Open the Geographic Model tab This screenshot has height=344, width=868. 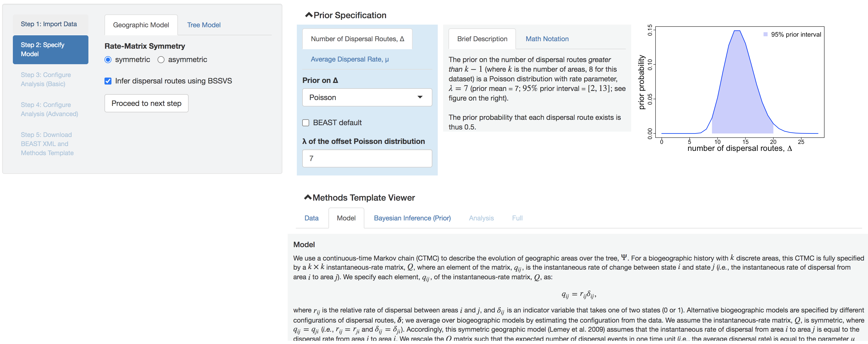pyautogui.click(x=141, y=25)
